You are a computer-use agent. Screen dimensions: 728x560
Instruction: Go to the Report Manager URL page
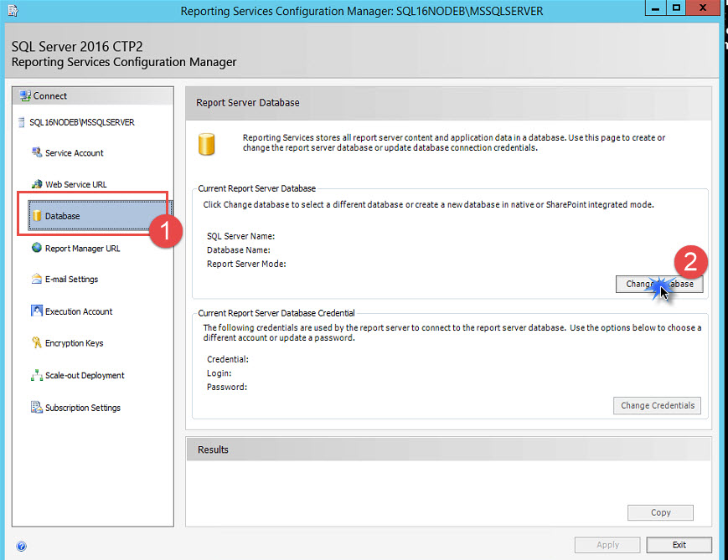pyautogui.click(x=83, y=249)
